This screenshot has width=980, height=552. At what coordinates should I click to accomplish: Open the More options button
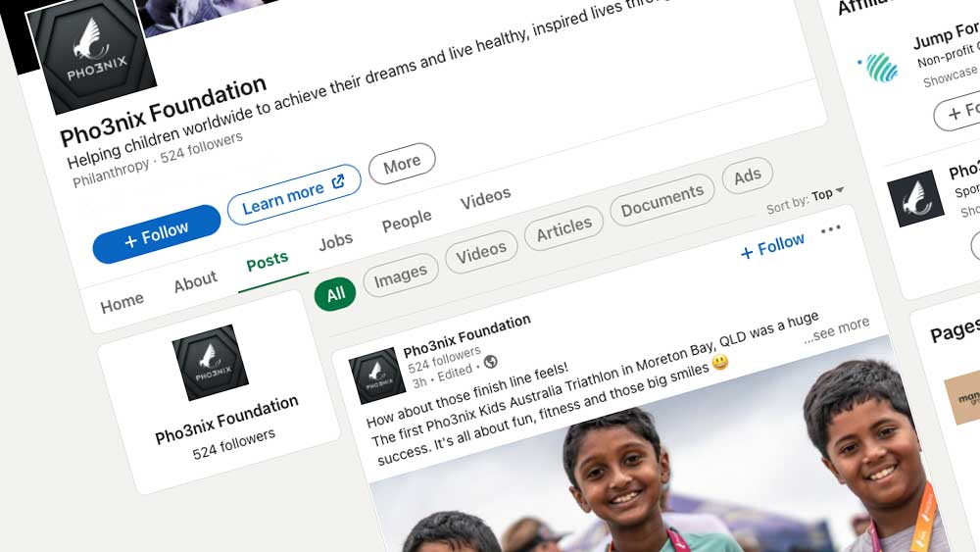pyautogui.click(x=402, y=164)
